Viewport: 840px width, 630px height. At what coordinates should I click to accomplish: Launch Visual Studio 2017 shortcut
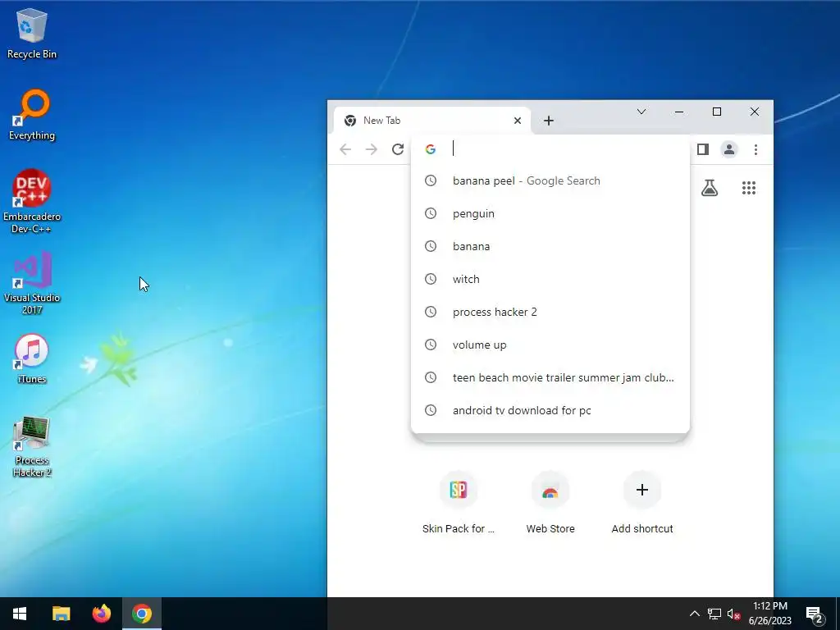pyautogui.click(x=32, y=282)
